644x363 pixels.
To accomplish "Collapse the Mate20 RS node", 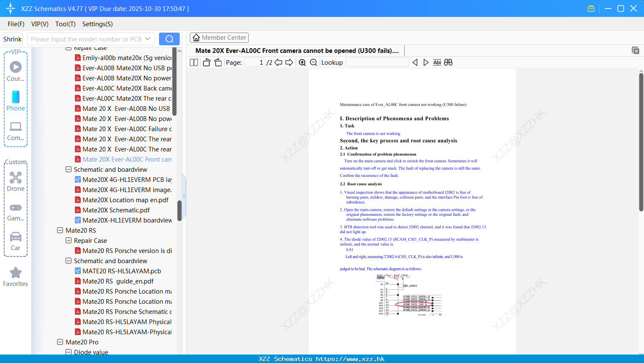I will tap(60, 230).
